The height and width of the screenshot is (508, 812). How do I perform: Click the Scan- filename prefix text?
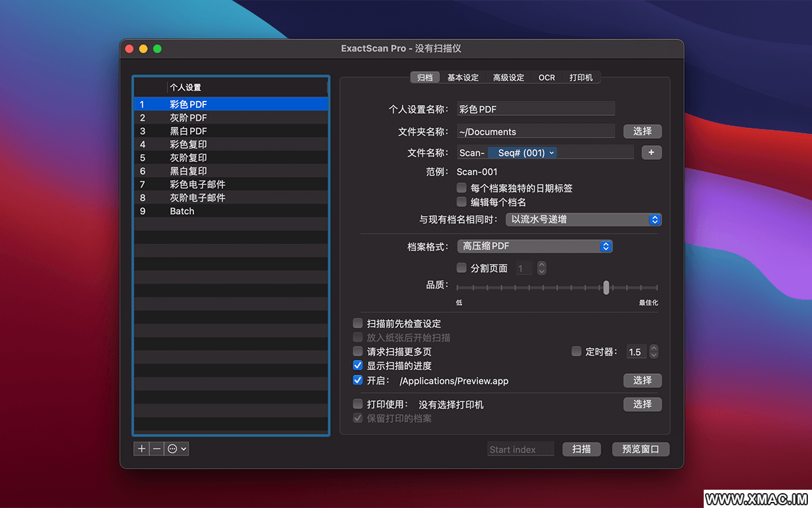point(472,153)
